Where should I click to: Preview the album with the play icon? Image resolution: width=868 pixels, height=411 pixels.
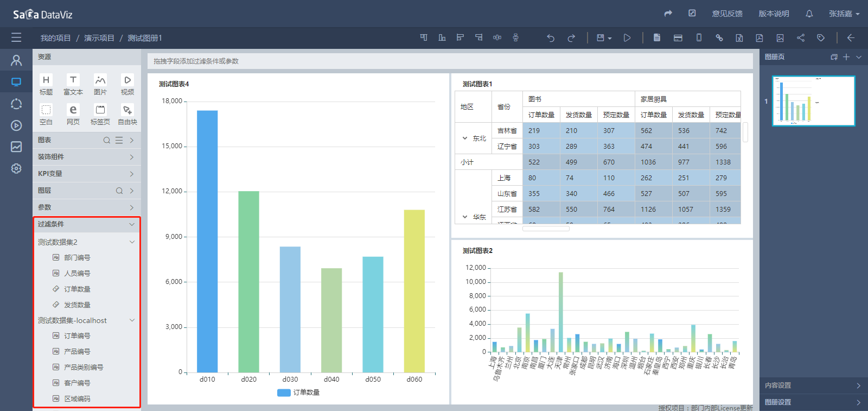click(x=627, y=37)
